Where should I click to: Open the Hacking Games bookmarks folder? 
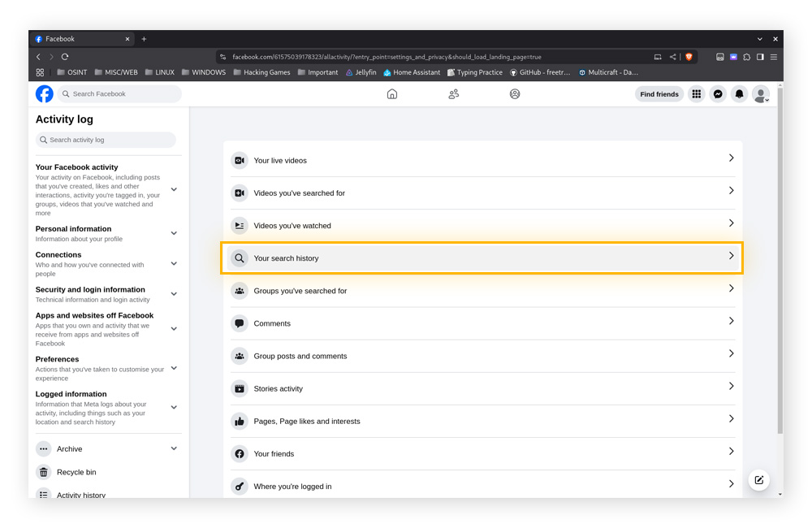(261, 72)
